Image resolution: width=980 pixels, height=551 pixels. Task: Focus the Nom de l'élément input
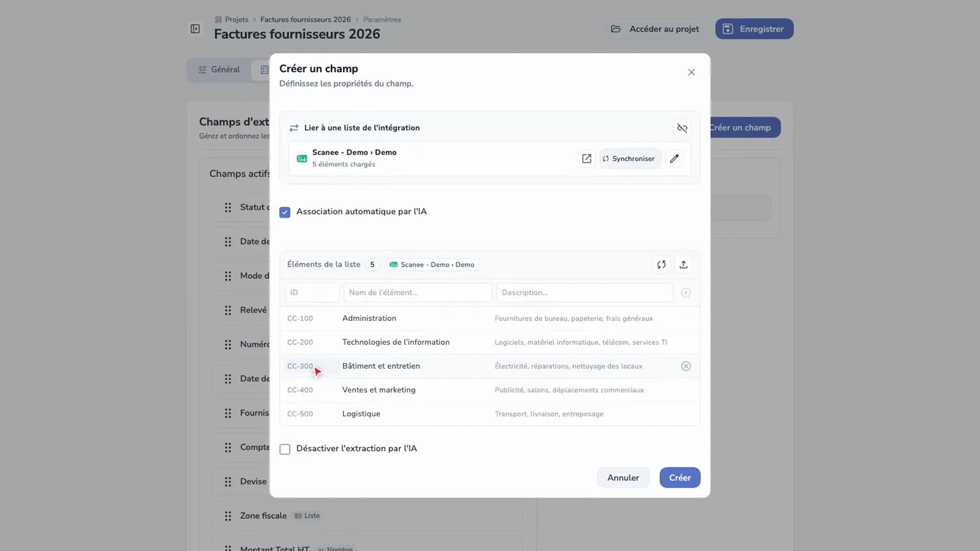[x=418, y=293]
